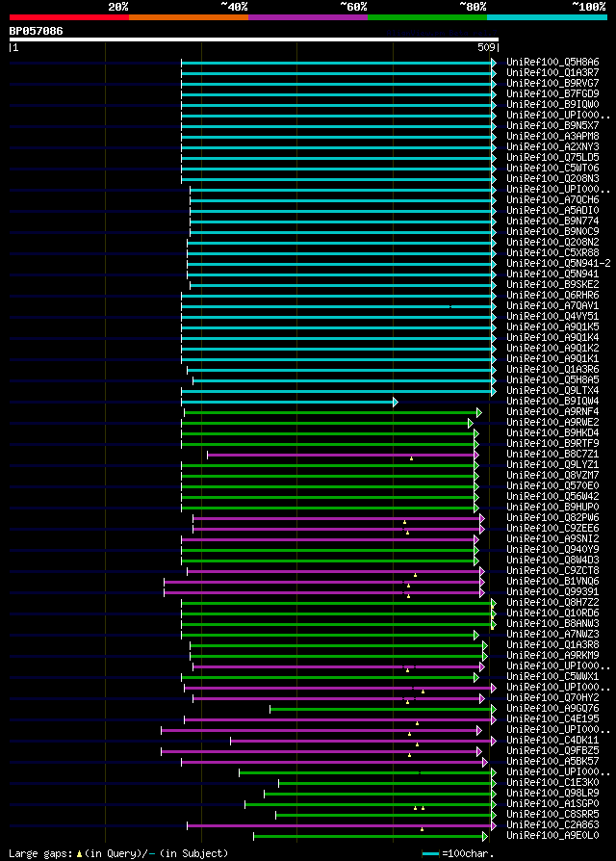Open hit UniRef100_B9N5X7
Screen dimensions: 616x861
point(552,126)
